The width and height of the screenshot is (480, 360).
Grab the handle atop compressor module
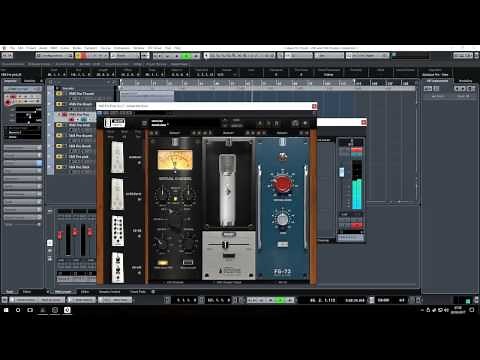click(175, 142)
